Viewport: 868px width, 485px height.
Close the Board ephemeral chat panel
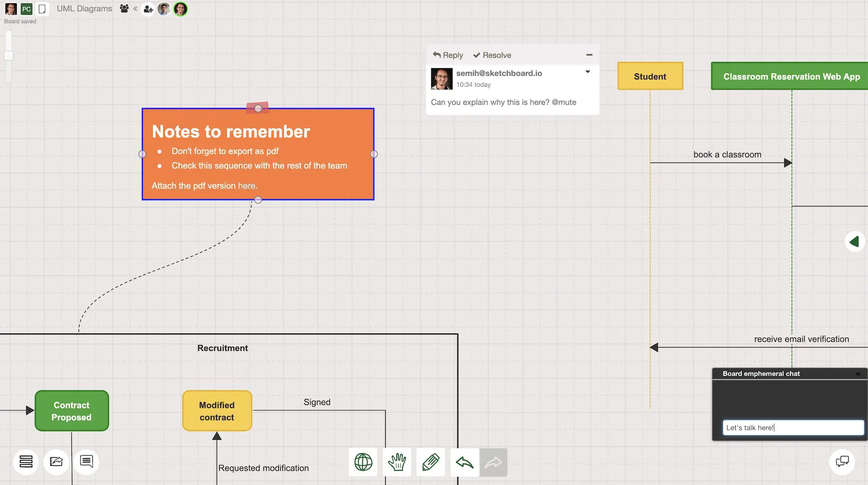(858, 374)
